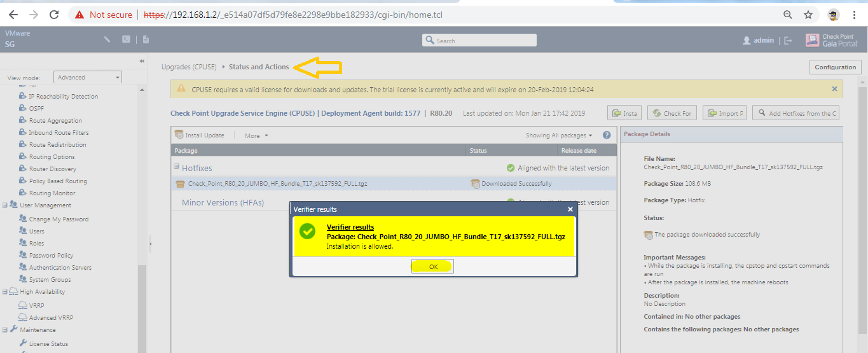
Task: Open the scratch pad document icon in header
Action: (x=146, y=39)
